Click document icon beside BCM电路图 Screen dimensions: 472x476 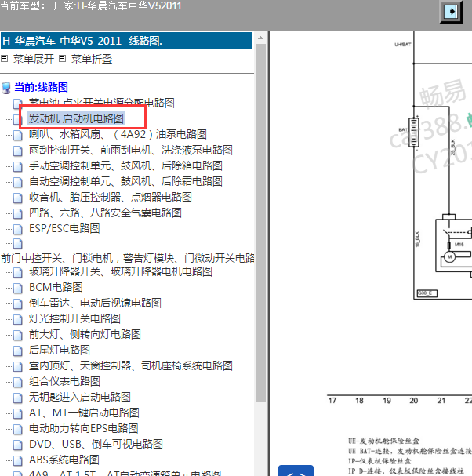pos(17,288)
